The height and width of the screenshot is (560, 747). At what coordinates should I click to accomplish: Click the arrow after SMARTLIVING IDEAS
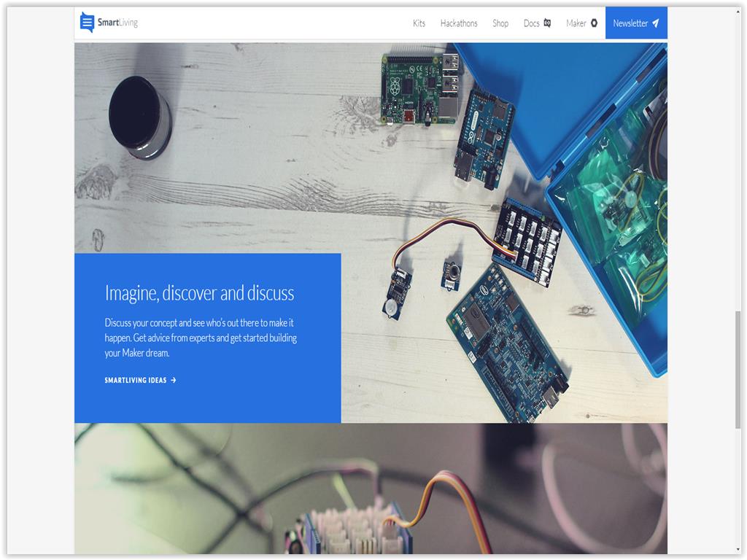(174, 380)
